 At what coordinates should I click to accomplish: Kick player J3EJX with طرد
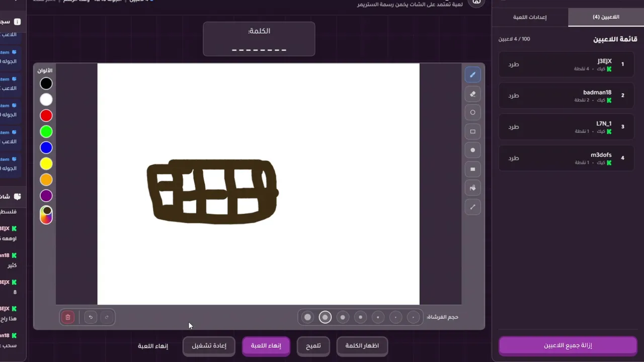click(513, 64)
